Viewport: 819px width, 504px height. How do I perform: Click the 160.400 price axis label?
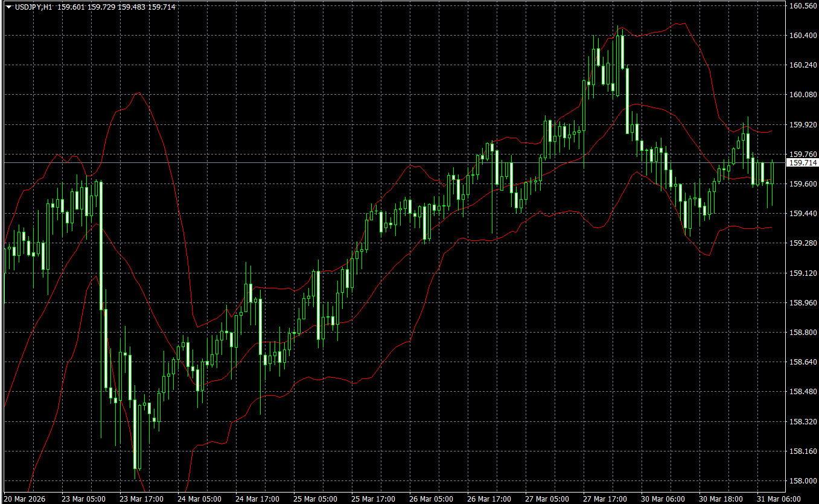click(803, 36)
